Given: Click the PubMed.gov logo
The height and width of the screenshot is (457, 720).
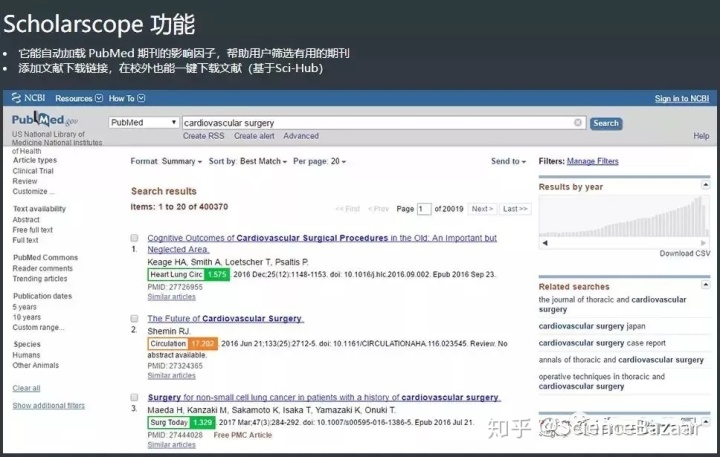Looking at the screenshot, I should (x=45, y=120).
